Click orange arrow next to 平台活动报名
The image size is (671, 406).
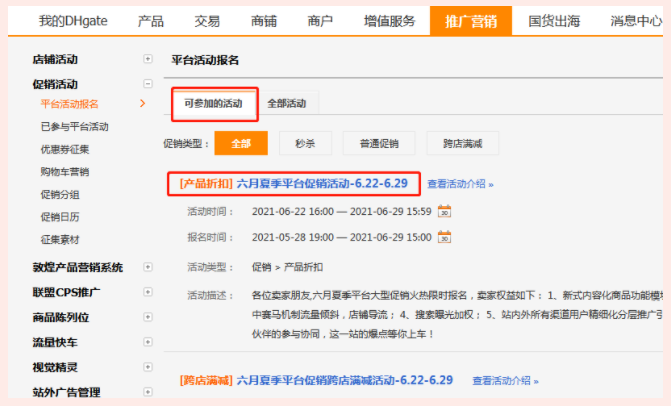[143, 103]
